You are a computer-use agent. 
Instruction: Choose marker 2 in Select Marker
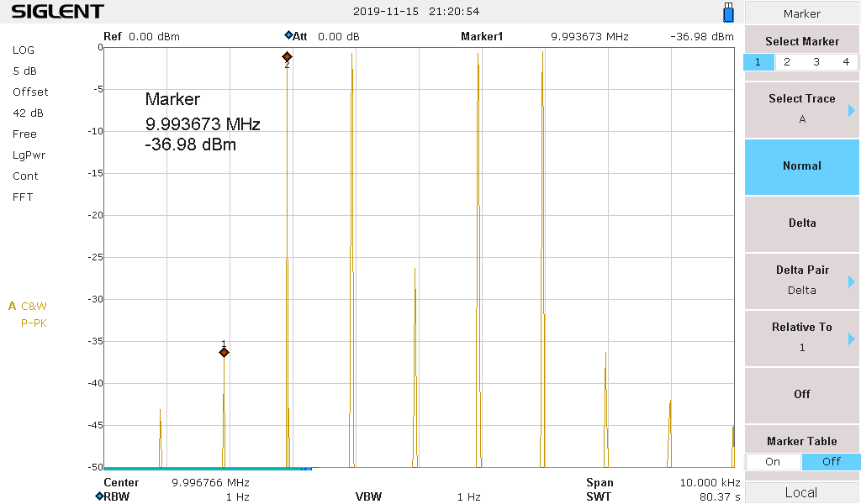(787, 62)
